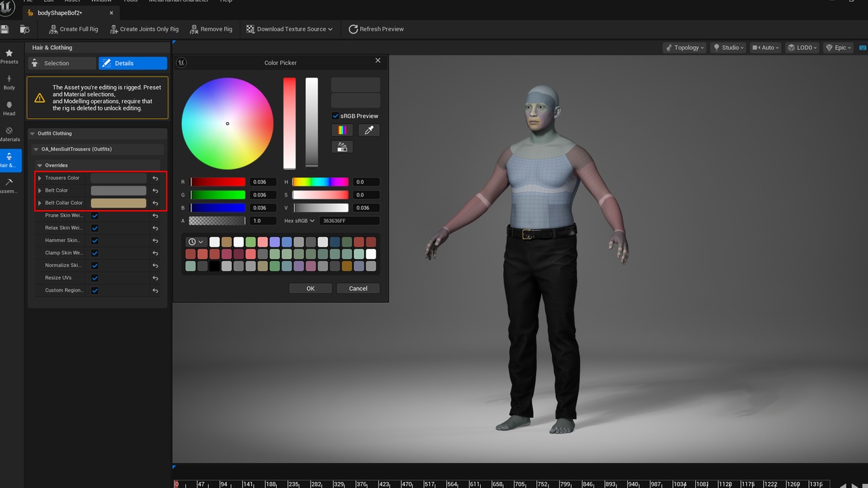The image size is (868, 488).
Task: Reset Resize UVs to default
Action: coord(155,278)
